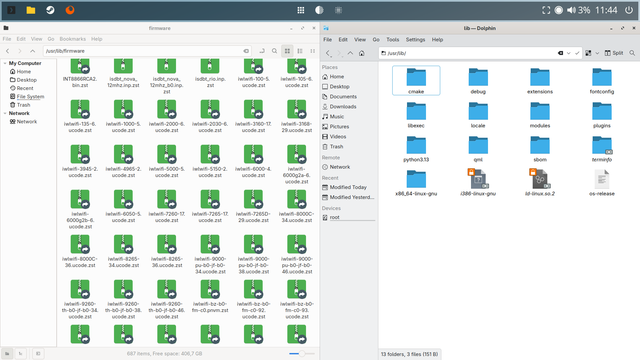Show tree view sidebar in firmware window
The image size is (640, 360).
20,353
